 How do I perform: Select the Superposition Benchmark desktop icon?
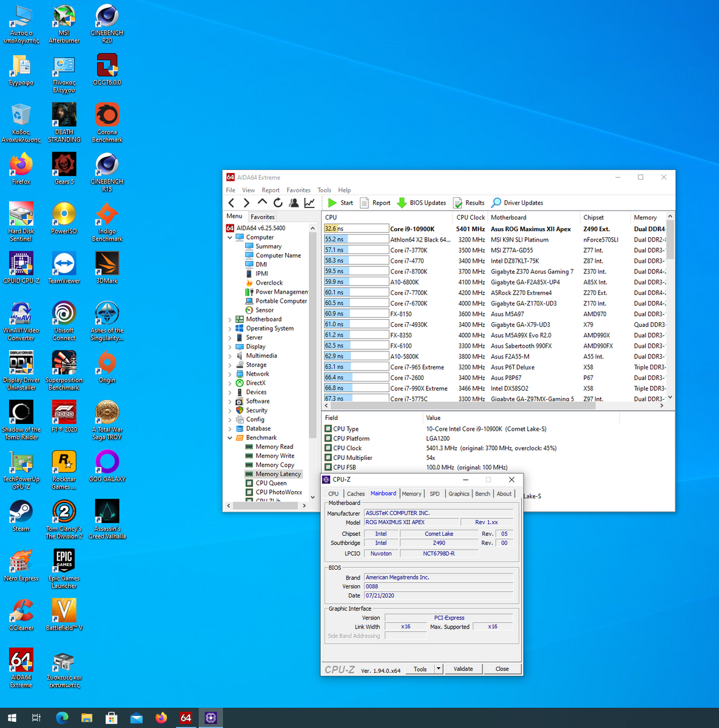(x=64, y=371)
